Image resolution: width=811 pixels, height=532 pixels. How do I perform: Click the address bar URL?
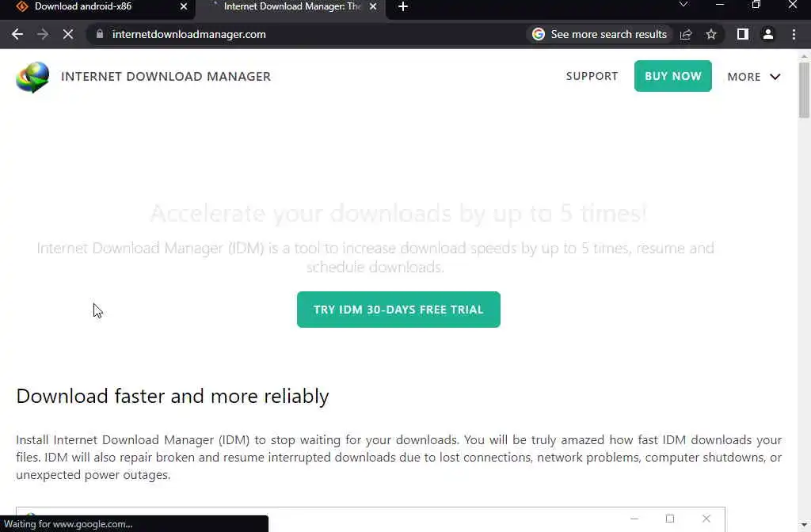(188, 34)
